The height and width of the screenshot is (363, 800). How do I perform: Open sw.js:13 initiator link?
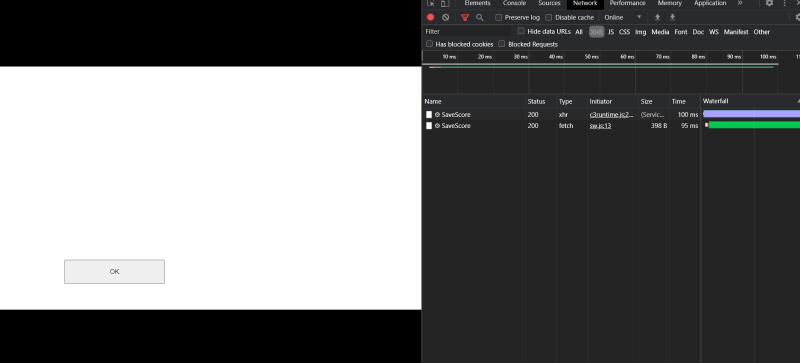(601, 126)
